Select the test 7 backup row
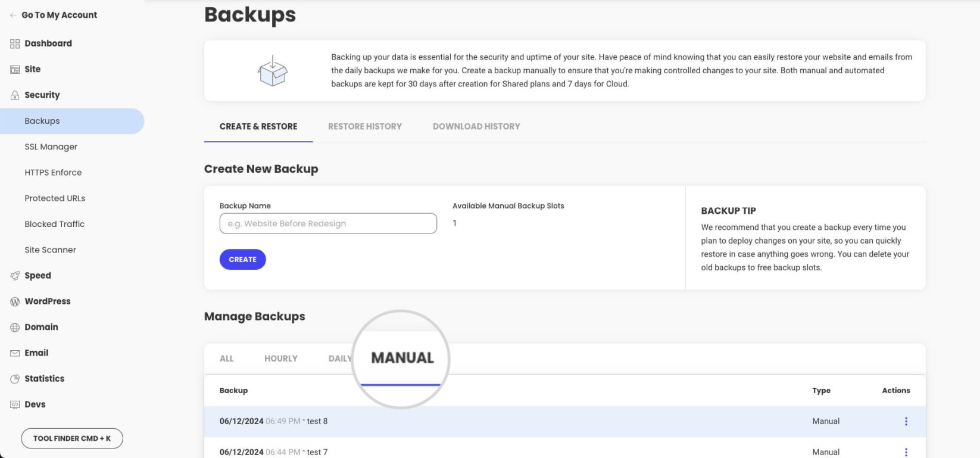This screenshot has width=980, height=458. [565, 448]
